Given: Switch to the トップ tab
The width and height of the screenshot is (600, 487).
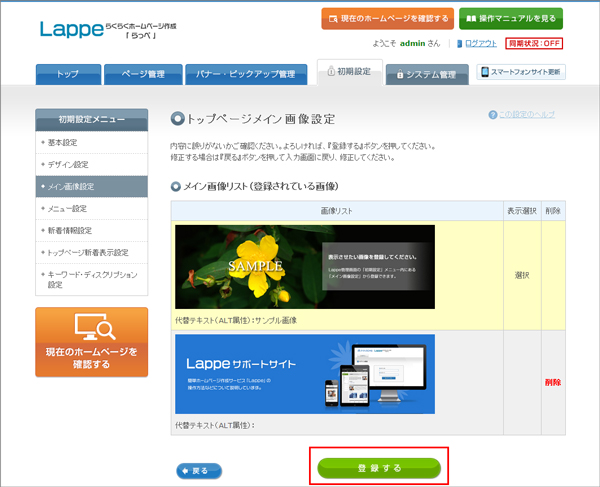Looking at the screenshot, I should click(67, 73).
